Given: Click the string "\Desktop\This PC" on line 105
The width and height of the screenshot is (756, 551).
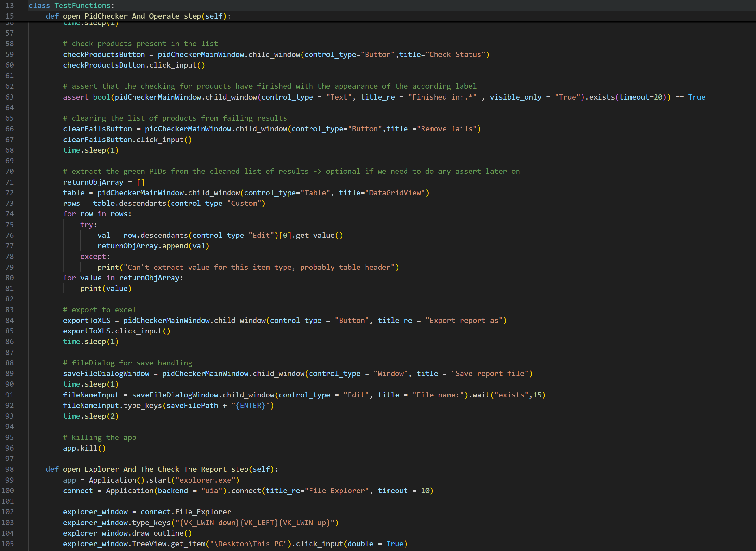Looking at the screenshot, I should click(248, 544).
